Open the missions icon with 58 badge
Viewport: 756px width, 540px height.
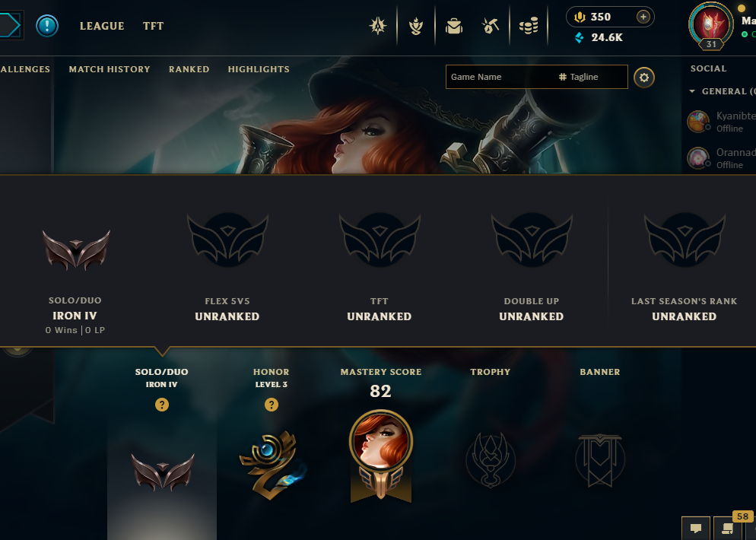tap(728, 529)
